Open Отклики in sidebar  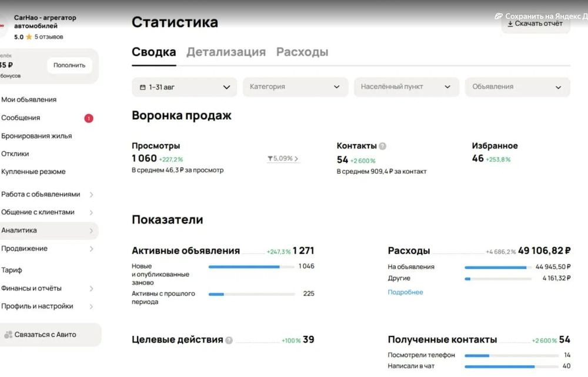pyautogui.click(x=15, y=154)
